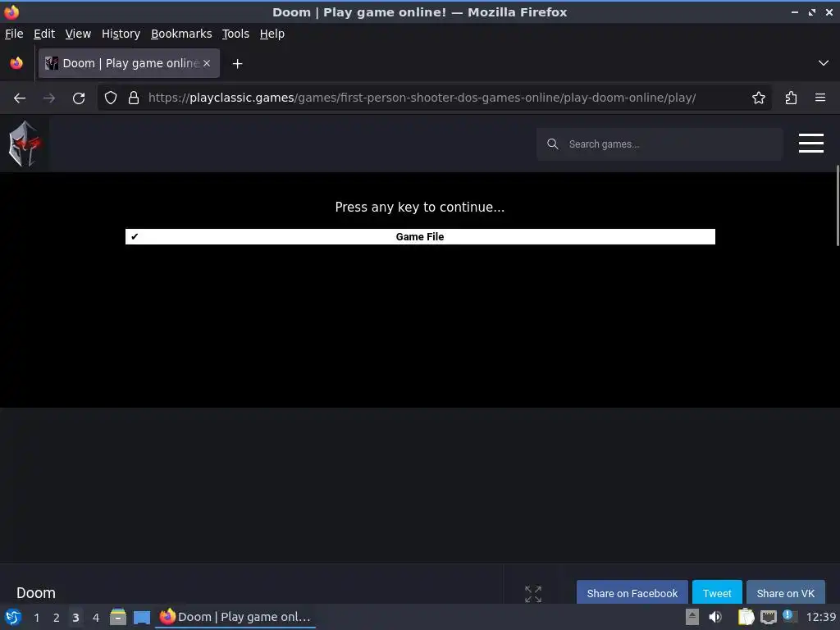Open the file manager taskbar icon
This screenshot has width=840, height=630.
(x=118, y=617)
